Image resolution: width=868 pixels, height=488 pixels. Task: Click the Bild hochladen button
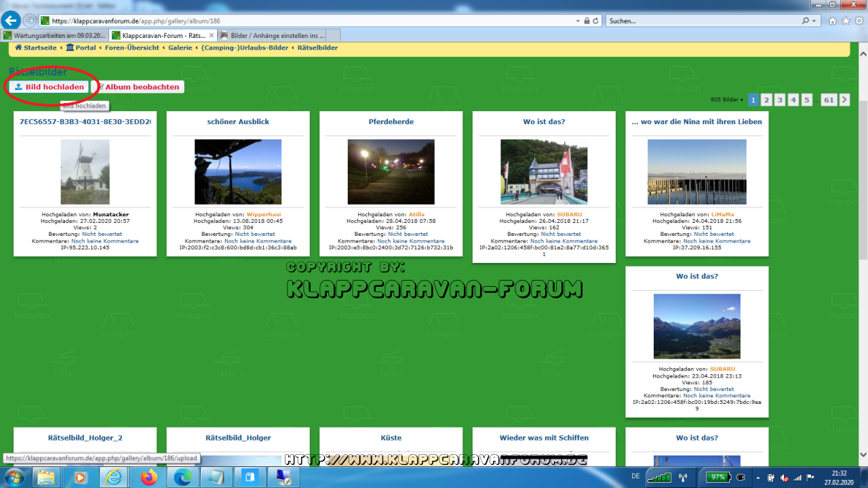[x=49, y=87]
